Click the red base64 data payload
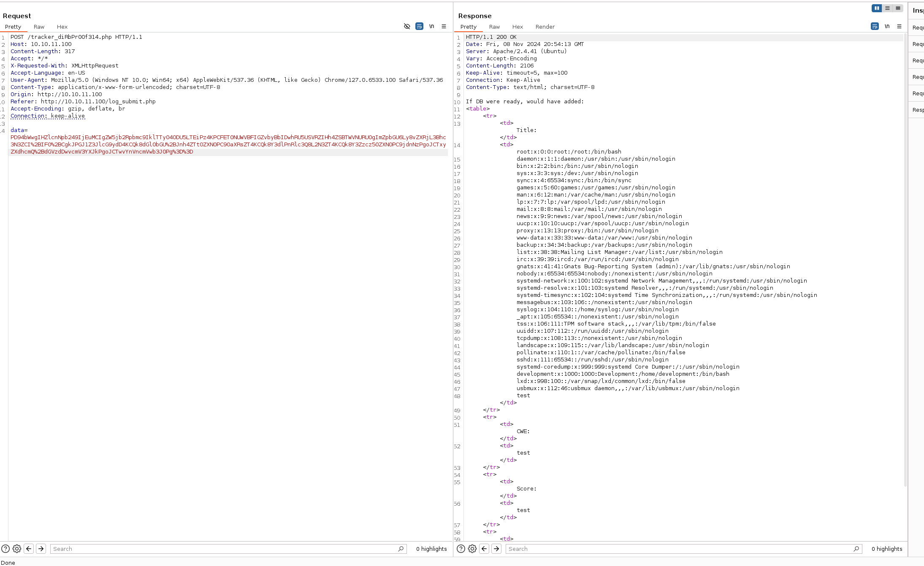This screenshot has width=924, height=566. [228, 144]
